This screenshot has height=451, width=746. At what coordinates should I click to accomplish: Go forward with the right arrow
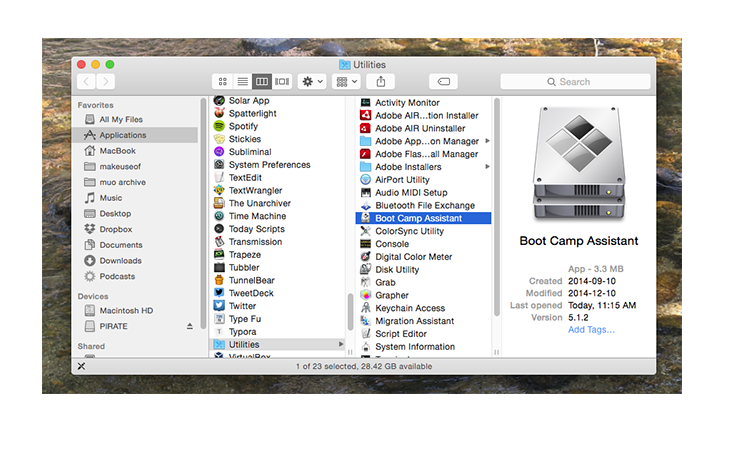click(106, 82)
